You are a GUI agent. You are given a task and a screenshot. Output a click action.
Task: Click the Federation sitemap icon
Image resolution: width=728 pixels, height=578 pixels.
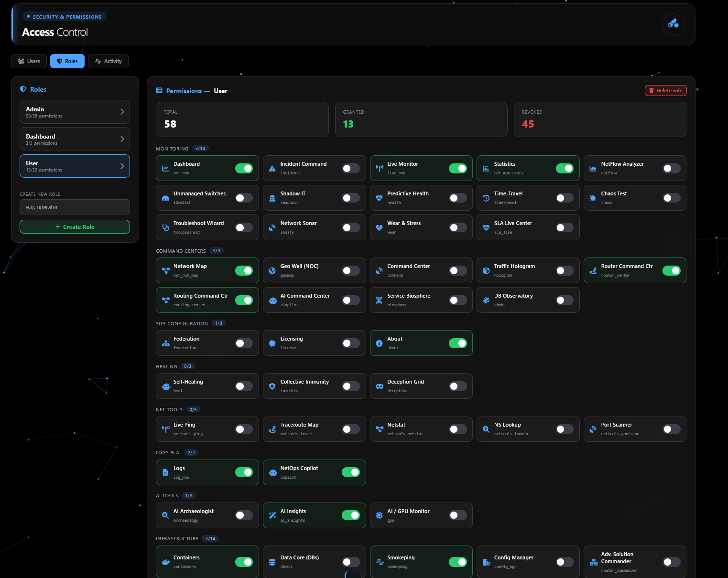click(165, 343)
